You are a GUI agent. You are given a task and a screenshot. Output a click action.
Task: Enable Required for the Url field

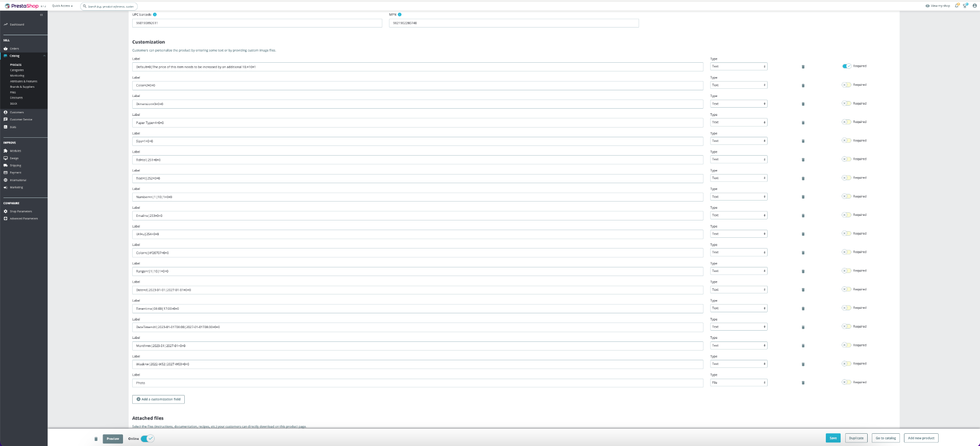click(x=846, y=234)
